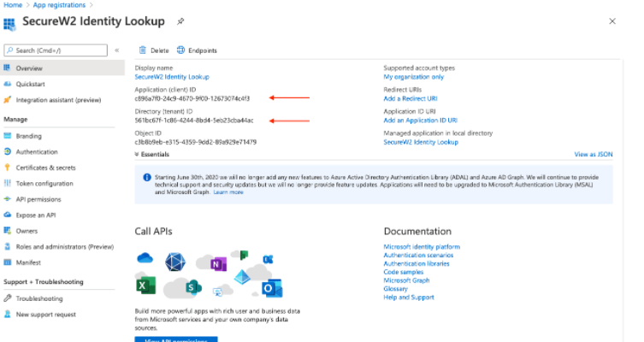Collapse the Essentials section
The image size is (644, 342).
click(x=151, y=155)
